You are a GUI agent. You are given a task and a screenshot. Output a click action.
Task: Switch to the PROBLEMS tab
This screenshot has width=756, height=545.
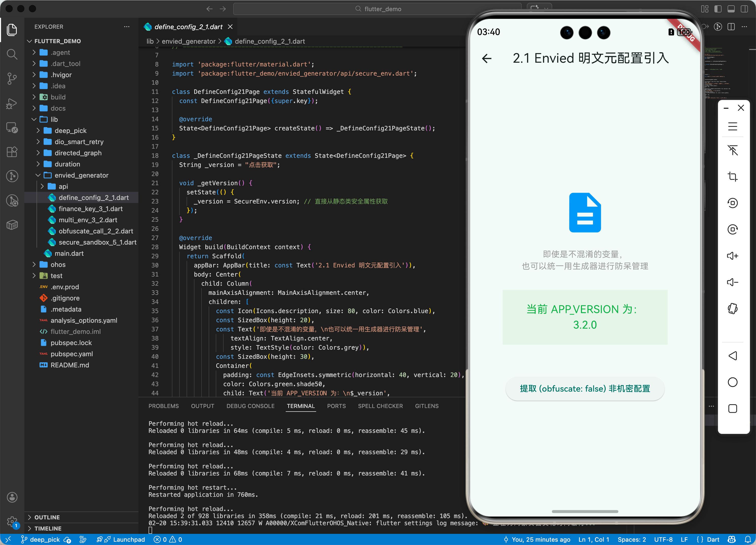(x=163, y=406)
